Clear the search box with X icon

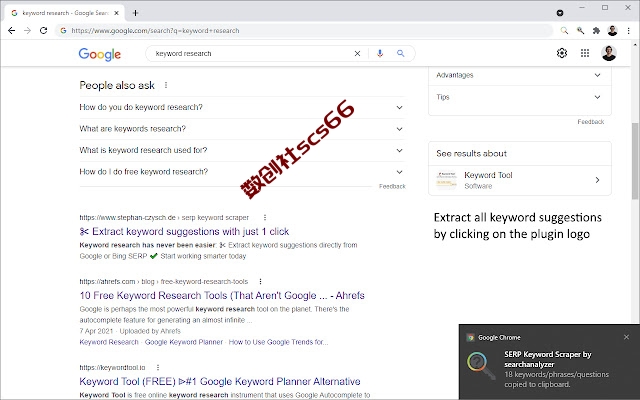(357, 53)
